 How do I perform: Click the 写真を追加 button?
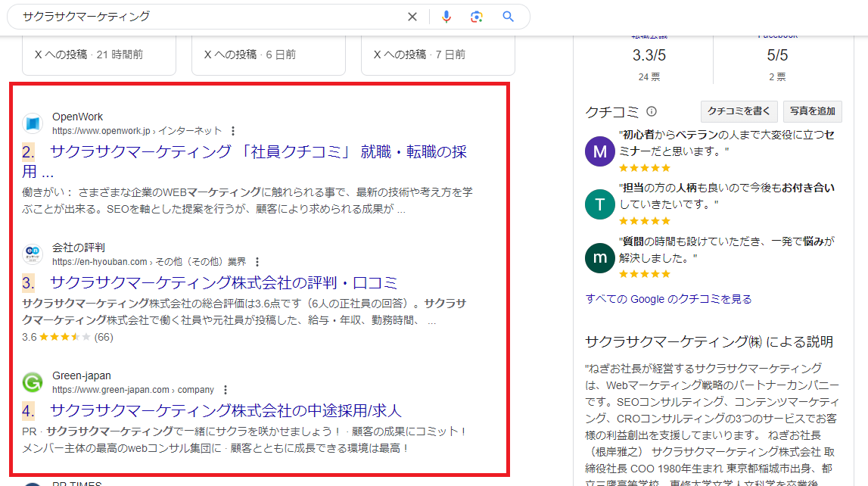[812, 111]
